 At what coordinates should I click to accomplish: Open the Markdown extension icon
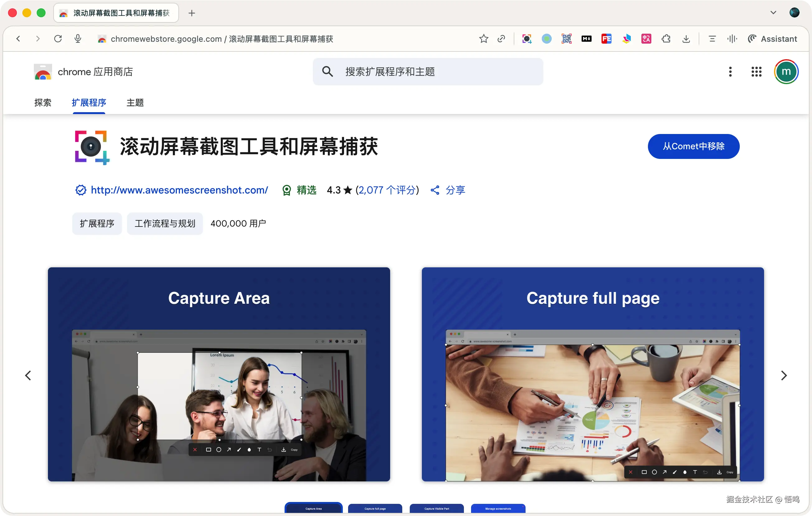(x=586, y=39)
